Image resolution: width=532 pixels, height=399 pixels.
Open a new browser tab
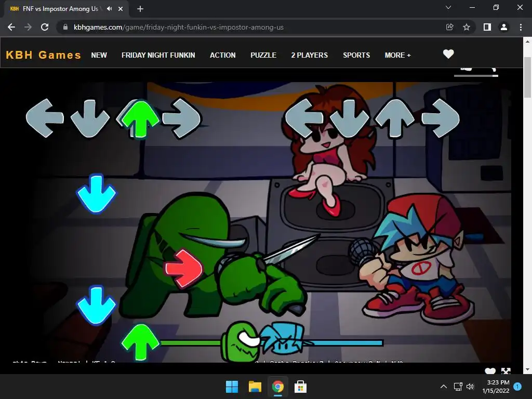(x=140, y=9)
